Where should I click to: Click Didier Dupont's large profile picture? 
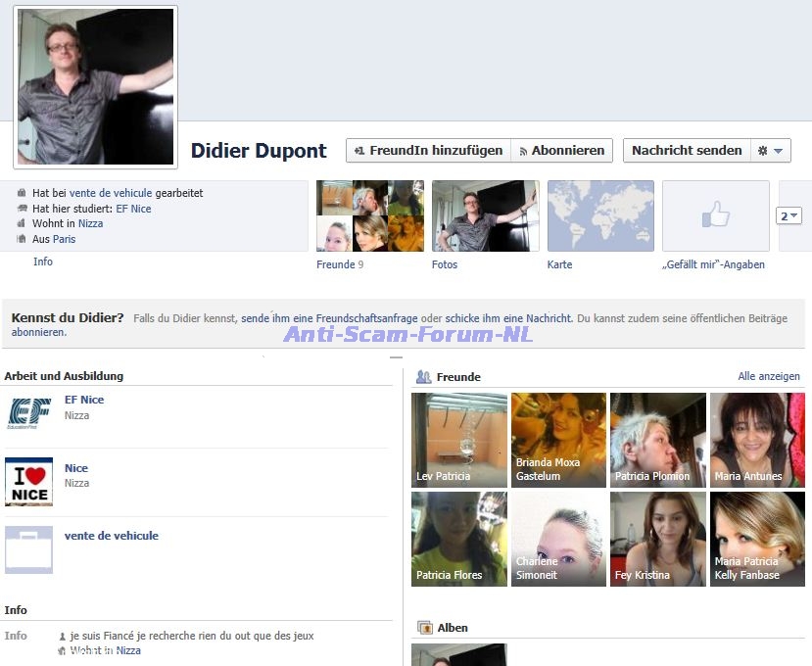click(x=95, y=87)
